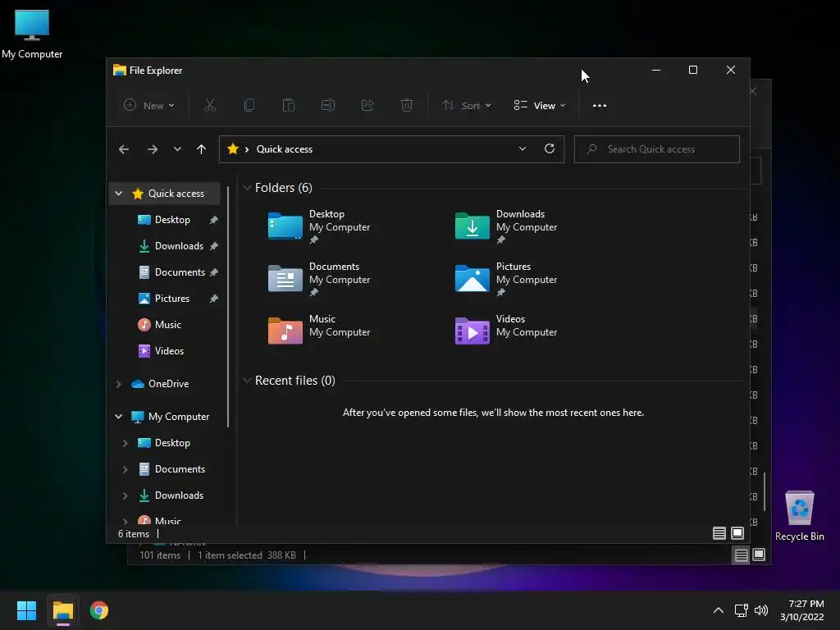The image size is (840, 630).
Task: Show hidden system tray icons
Action: tap(719, 610)
